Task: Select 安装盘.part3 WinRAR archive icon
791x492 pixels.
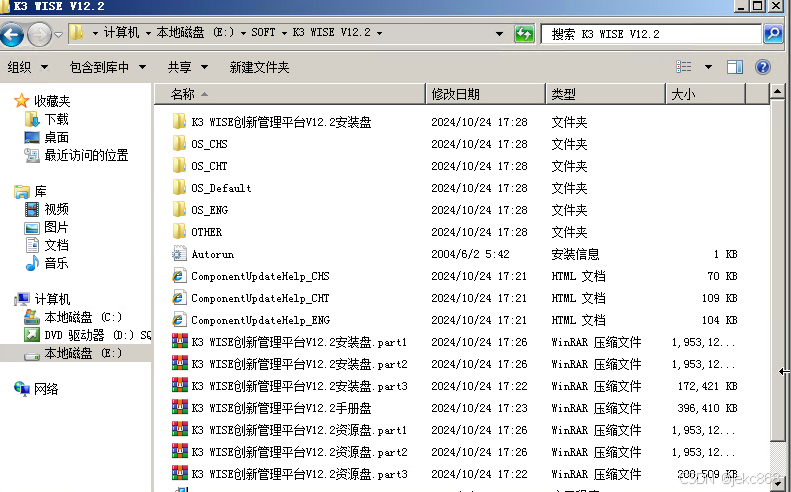Action: tap(180, 386)
